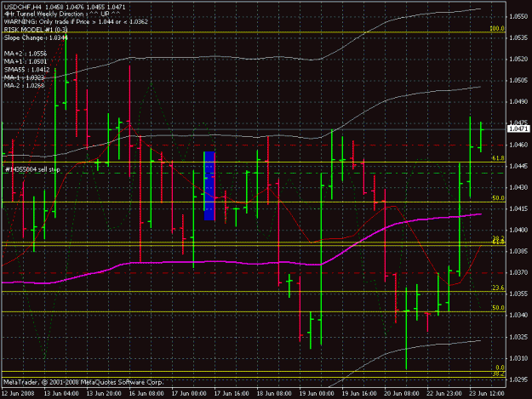This screenshot has width=532, height=399.
Task: Select the blue rectangle object on the chart
Action: tap(209, 185)
